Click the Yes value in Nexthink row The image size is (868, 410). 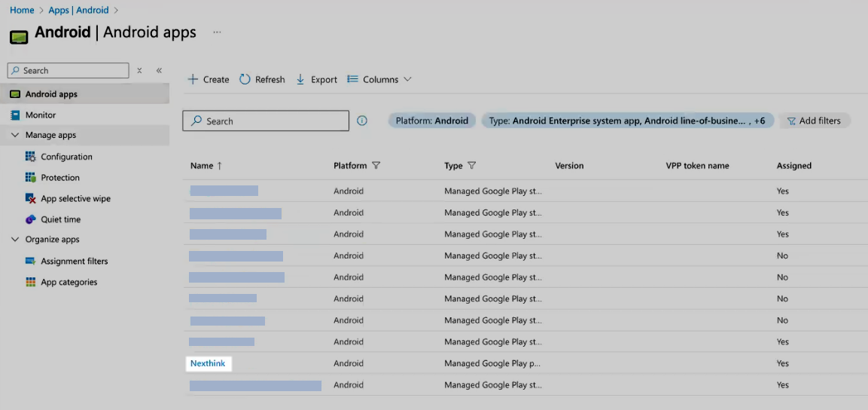tap(782, 363)
